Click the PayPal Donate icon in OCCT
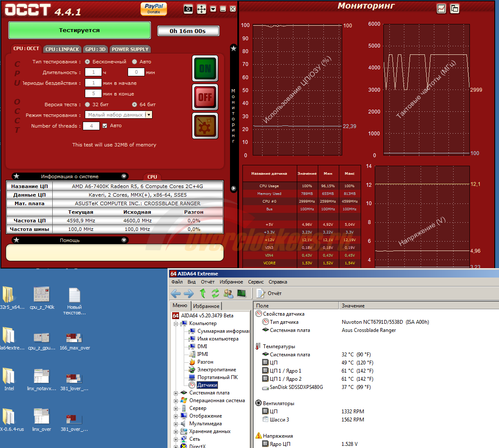This screenshot has height=448, width=499. click(154, 9)
